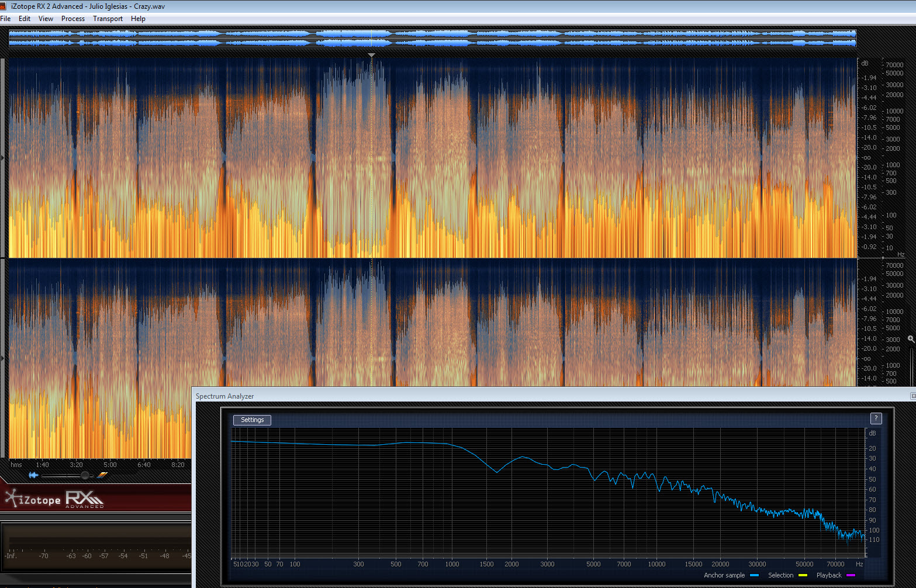Screen dimensions: 916x588
Task: Click the Playback purple swatch
Action: (x=851, y=576)
